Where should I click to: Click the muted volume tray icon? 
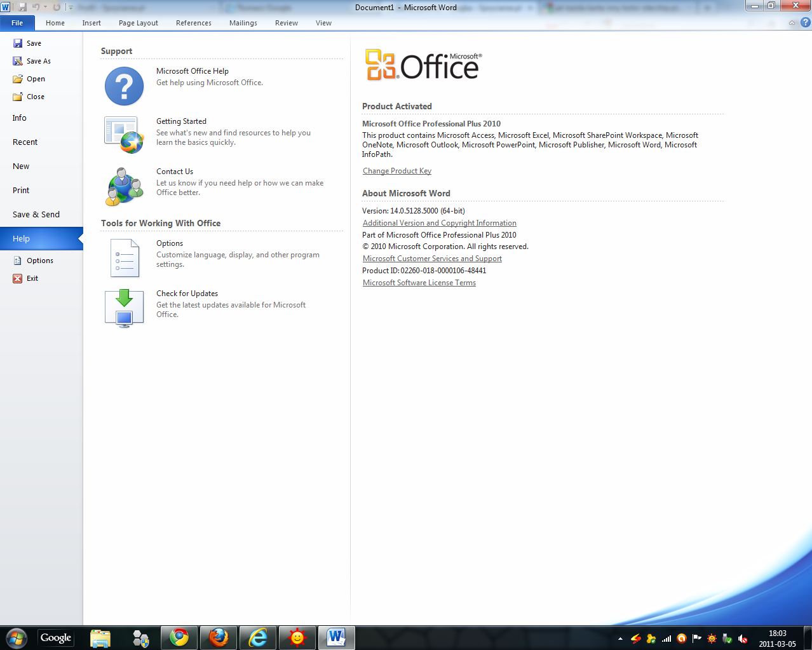[x=743, y=639]
